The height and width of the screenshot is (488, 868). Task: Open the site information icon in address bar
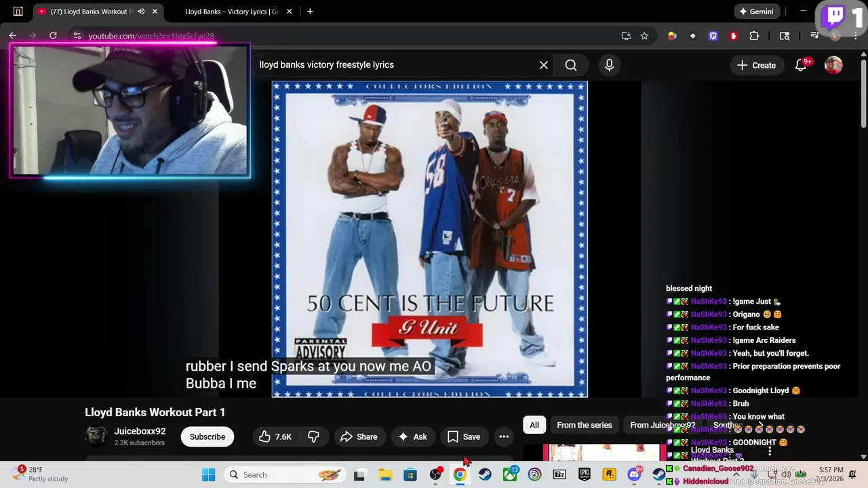[x=77, y=36]
